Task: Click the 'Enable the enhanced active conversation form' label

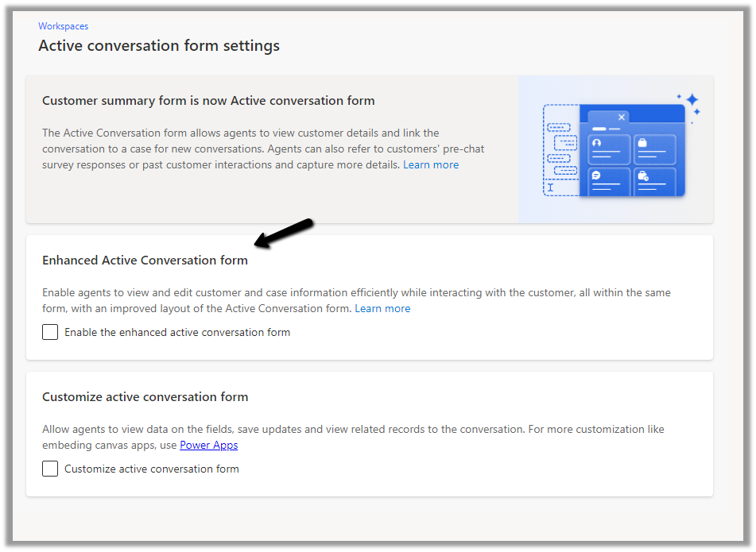Action: point(177,332)
